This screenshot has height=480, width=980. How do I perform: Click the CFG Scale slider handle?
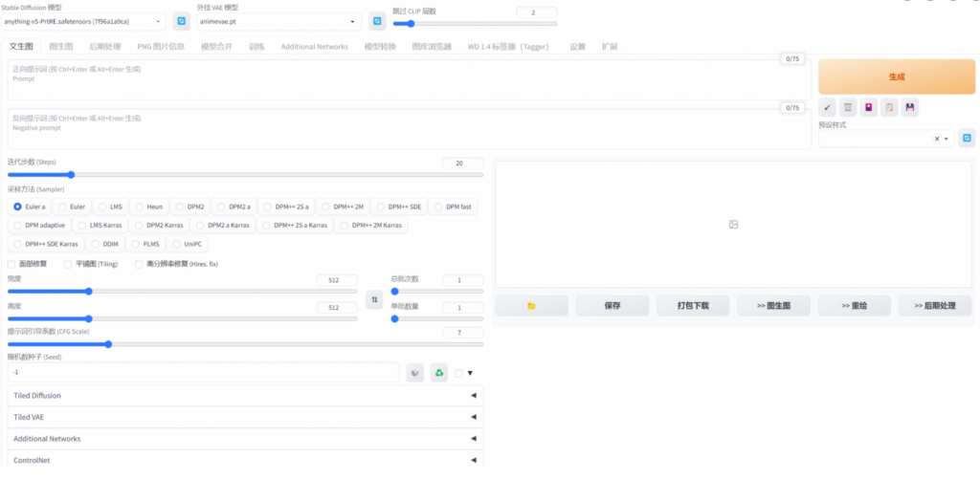107,344
